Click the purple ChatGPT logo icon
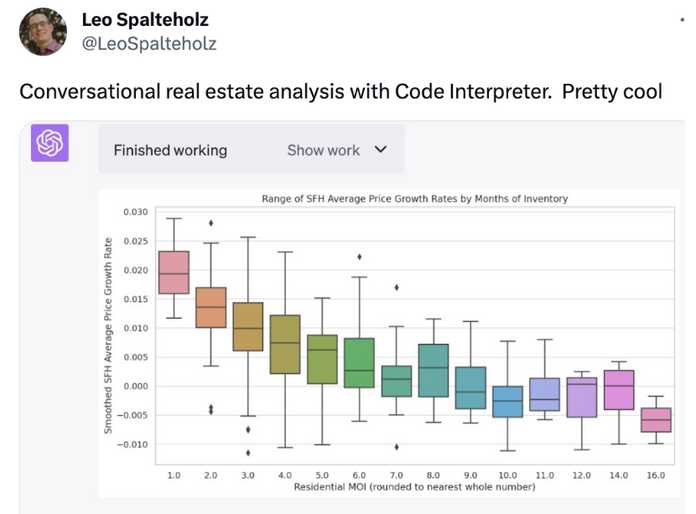Screen dimensions: 696x514 pos(50,143)
